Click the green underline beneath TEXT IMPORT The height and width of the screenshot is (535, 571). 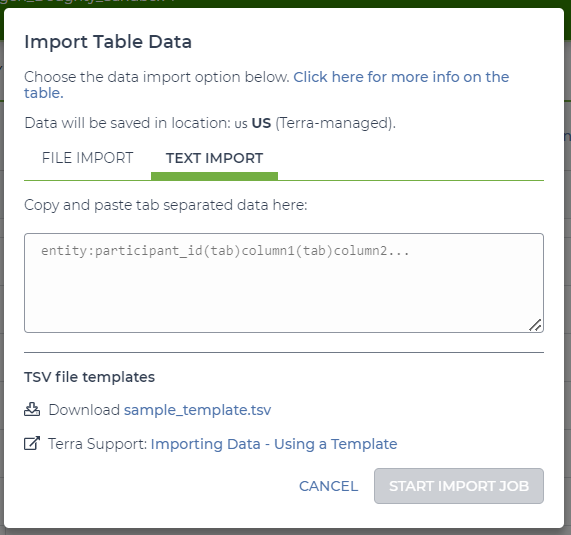pos(214,176)
